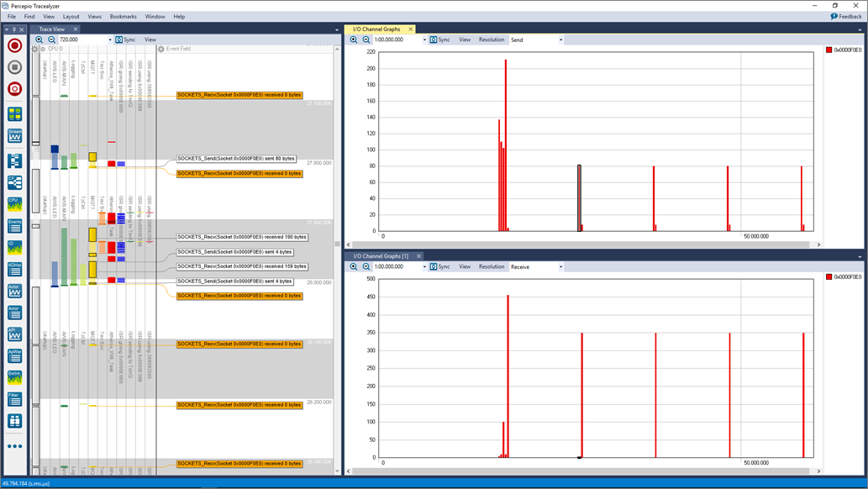Open View menu in the Trace View toolbar
868x489 pixels.
[x=150, y=39]
